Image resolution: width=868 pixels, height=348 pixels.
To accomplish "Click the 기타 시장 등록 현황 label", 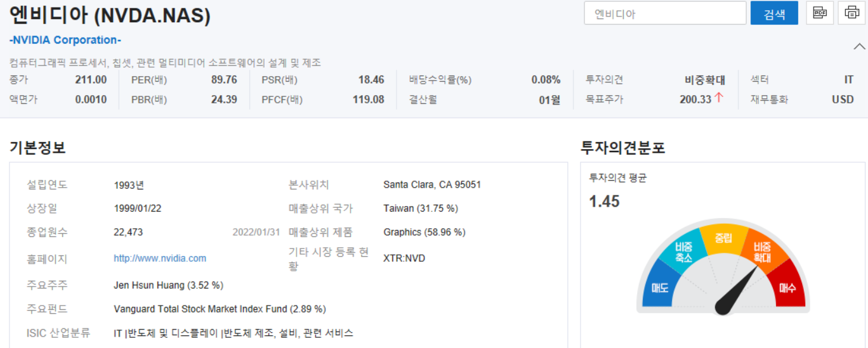I will [x=329, y=259].
